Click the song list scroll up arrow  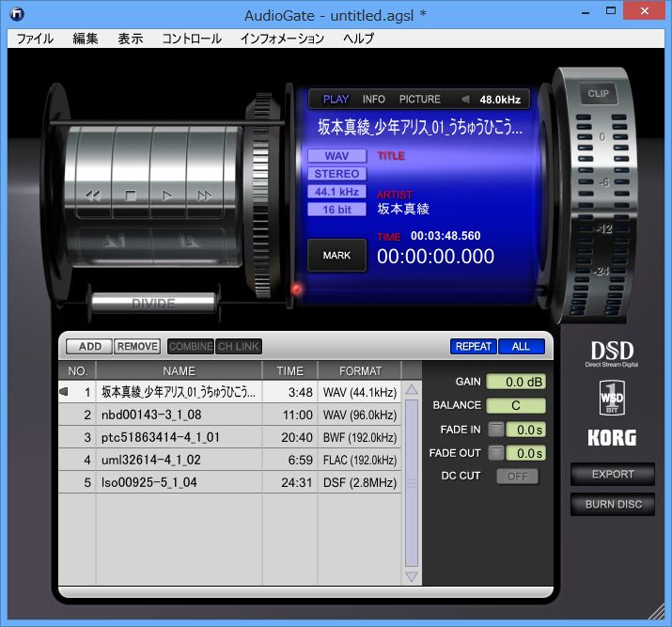[412, 389]
